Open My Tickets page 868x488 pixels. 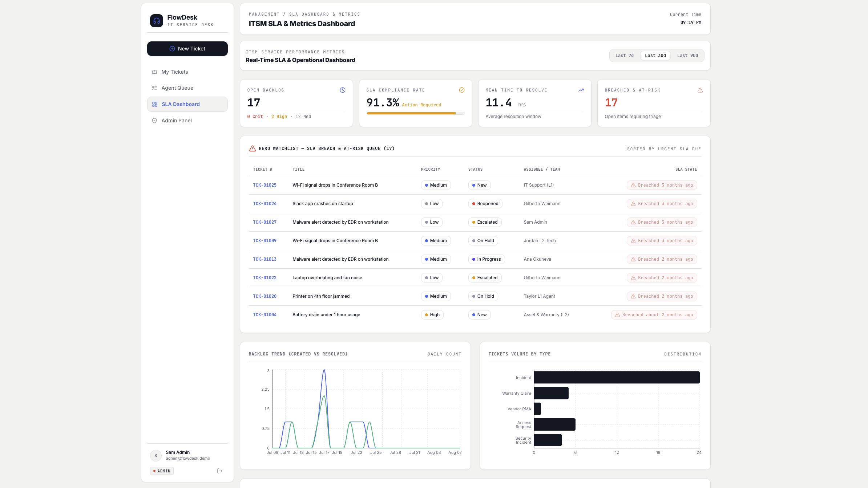click(187, 72)
